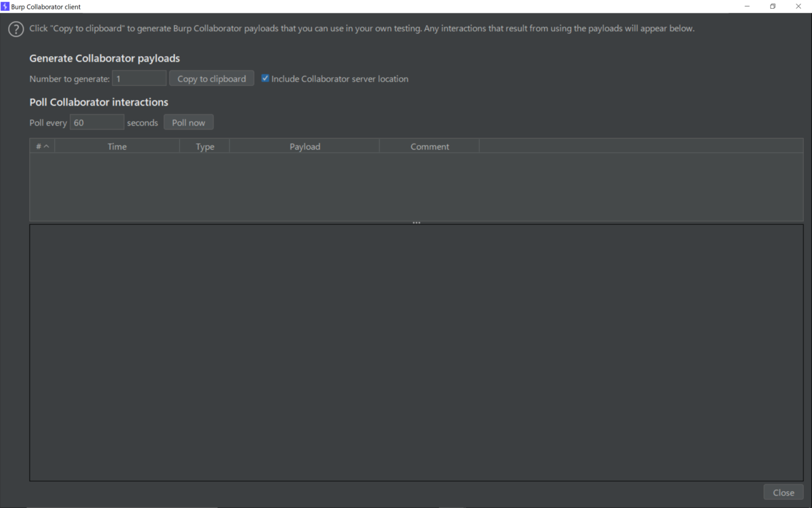Viewport: 812px width, 508px height.
Task: Click the help question mark icon
Action: coord(16,29)
